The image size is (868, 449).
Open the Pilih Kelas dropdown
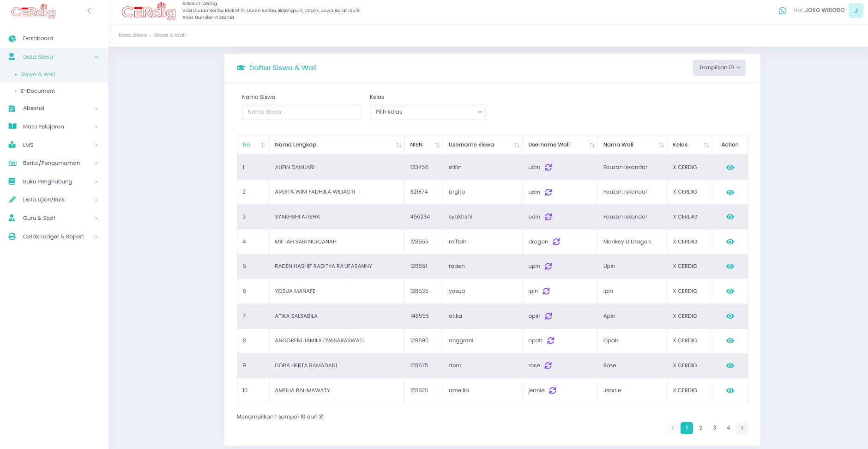click(428, 112)
